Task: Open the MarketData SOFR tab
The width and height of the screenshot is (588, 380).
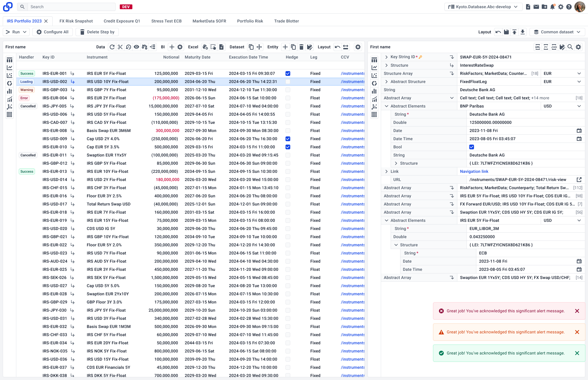Action: (209, 21)
